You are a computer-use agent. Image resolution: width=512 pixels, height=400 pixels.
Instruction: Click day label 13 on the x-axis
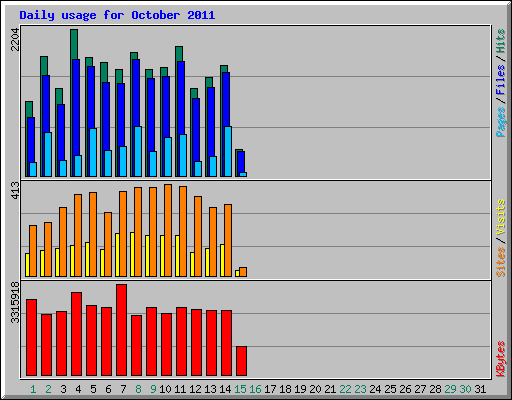210,389
